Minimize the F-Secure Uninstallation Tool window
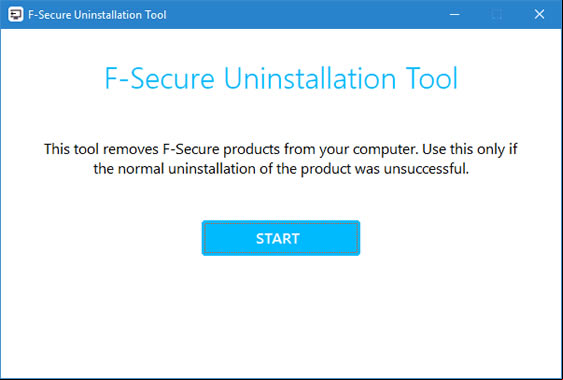This screenshot has width=563, height=380. pyautogui.click(x=455, y=14)
